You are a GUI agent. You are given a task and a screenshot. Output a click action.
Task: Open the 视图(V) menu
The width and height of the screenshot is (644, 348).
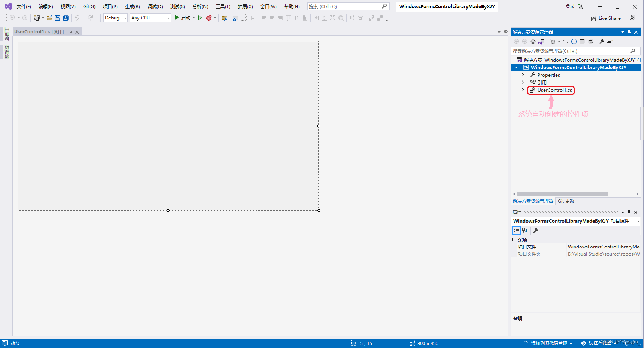[68, 7]
